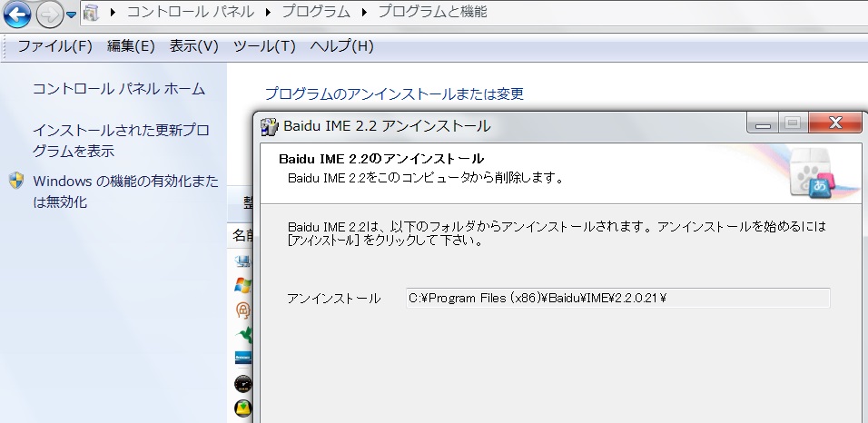868x423 pixels.
Task: Open the ファイル(F) menu
Action: (54, 46)
